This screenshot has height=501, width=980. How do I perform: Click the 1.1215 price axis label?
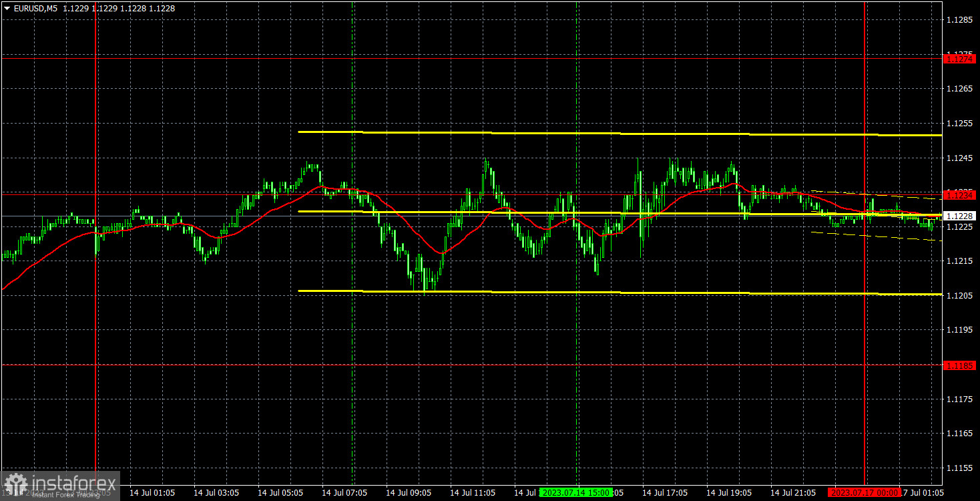tap(959, 261)
